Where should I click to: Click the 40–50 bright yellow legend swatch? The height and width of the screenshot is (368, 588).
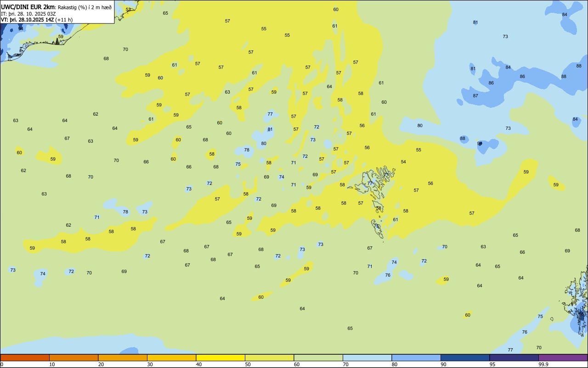(x=220, y=358)
